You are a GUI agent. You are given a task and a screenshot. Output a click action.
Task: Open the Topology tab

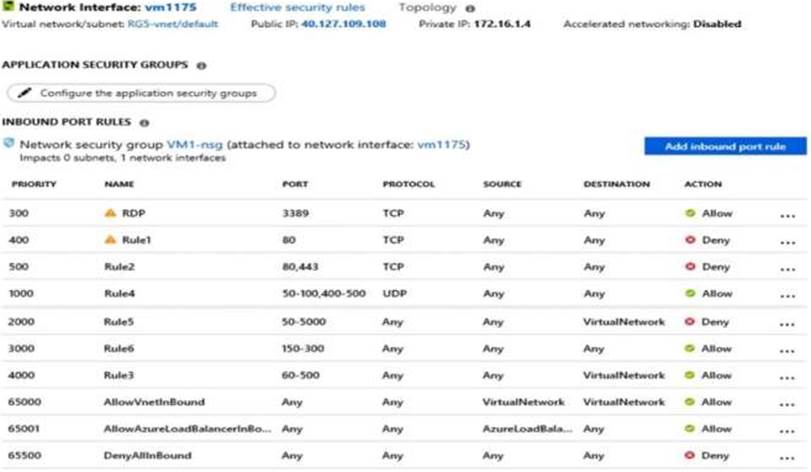click(x=427, y=8)
